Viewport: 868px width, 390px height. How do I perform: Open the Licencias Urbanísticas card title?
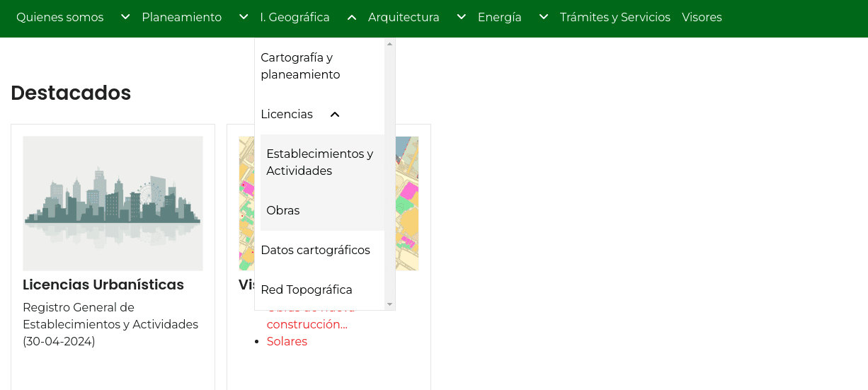pos(103,285)
